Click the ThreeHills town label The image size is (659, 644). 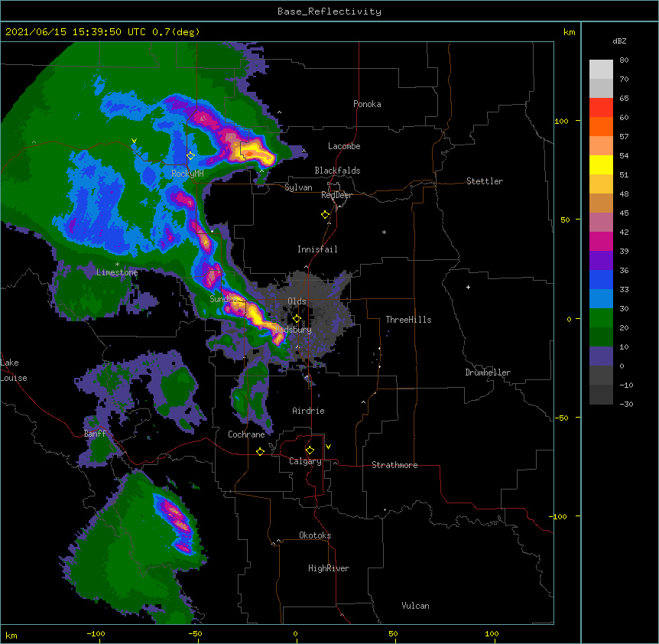point(408,320)
